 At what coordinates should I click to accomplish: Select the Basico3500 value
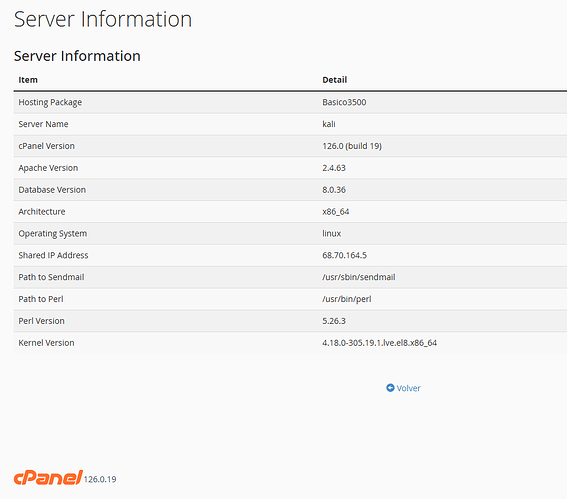point(344,102)
